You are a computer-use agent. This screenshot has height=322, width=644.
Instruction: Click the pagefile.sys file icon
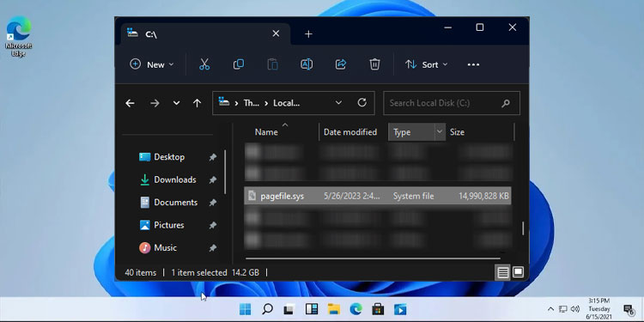pos(252,196)
